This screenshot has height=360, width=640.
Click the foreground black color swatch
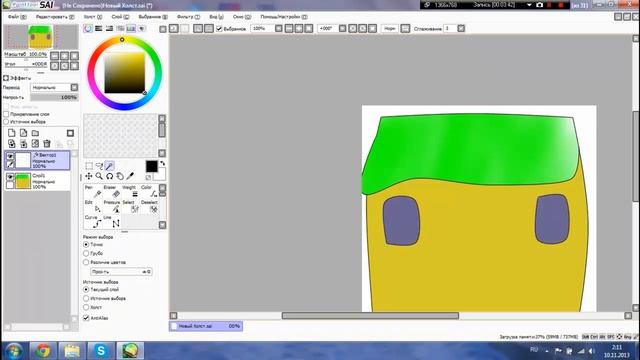point(151,166)
